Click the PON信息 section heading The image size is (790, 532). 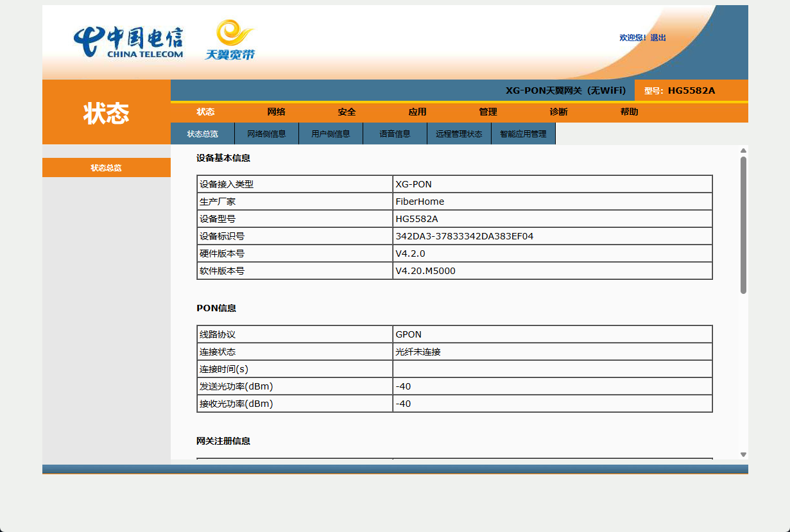pyautogui.click(x=216, y=308)
